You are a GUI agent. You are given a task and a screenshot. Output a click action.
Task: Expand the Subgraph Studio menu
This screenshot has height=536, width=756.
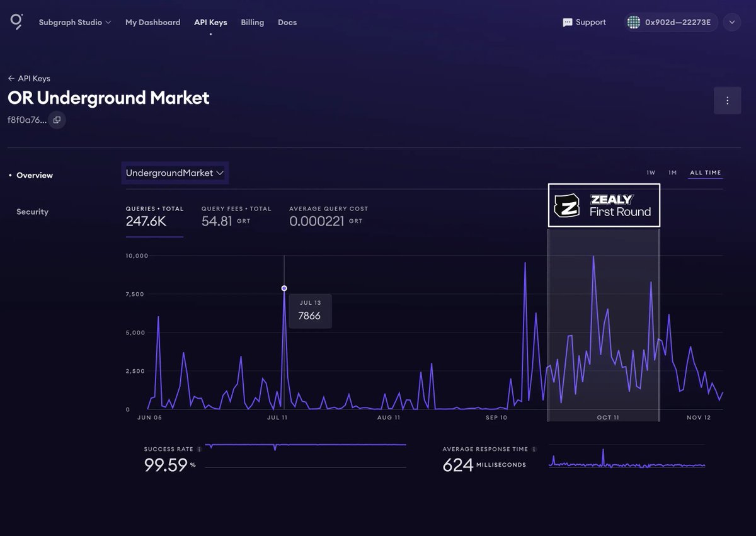75,22
